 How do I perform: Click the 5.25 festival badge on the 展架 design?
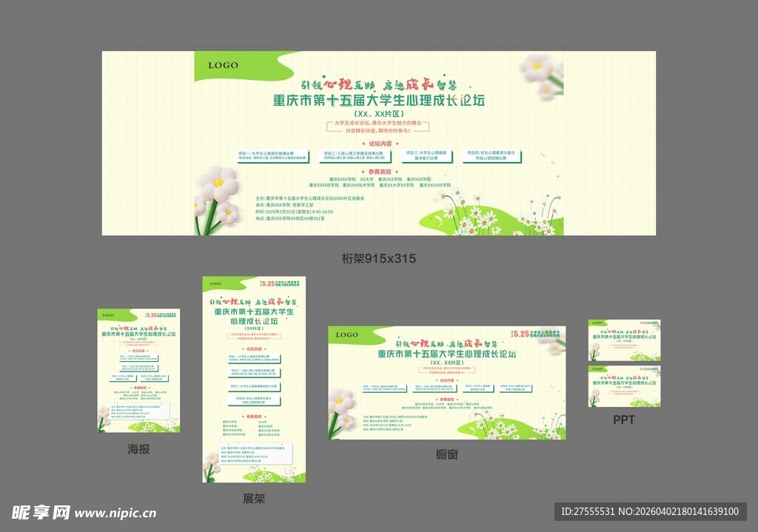269,283
